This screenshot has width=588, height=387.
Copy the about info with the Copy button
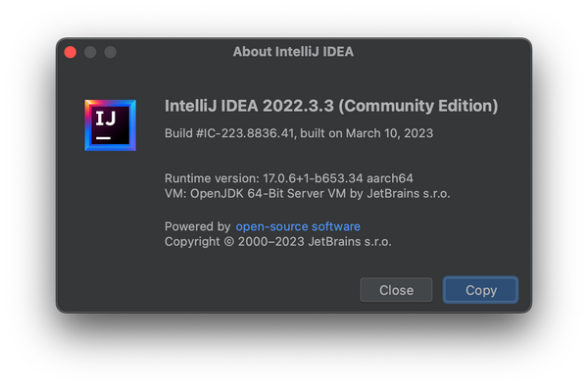pyautogui.click(x=481, y=290)
